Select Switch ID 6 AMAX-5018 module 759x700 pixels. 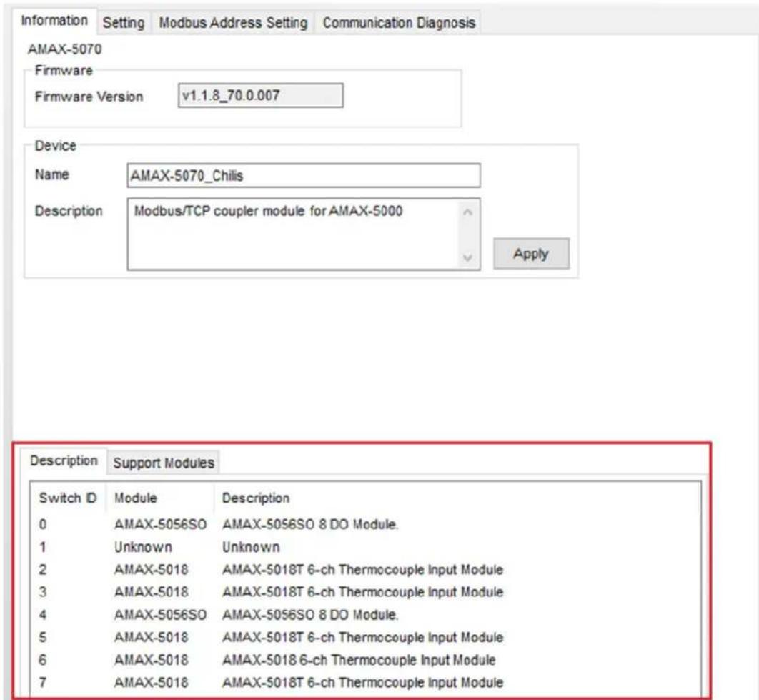tap(151, 660)
